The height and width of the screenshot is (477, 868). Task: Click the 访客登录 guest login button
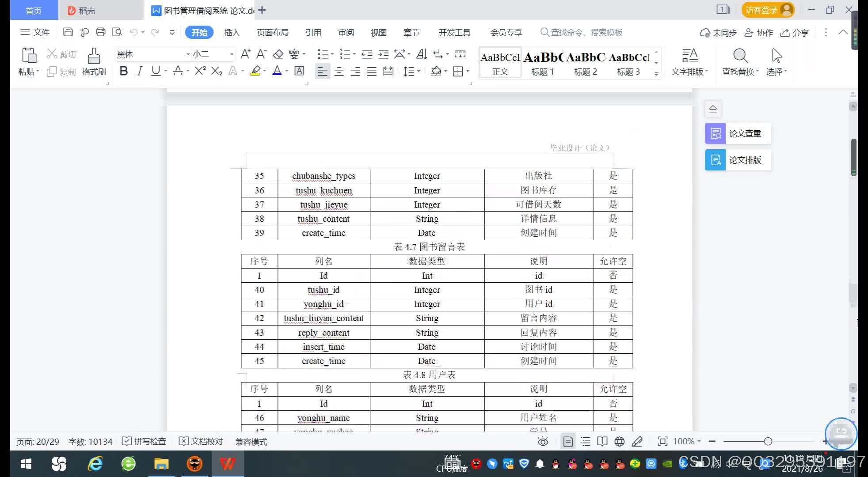coord(768,10)
